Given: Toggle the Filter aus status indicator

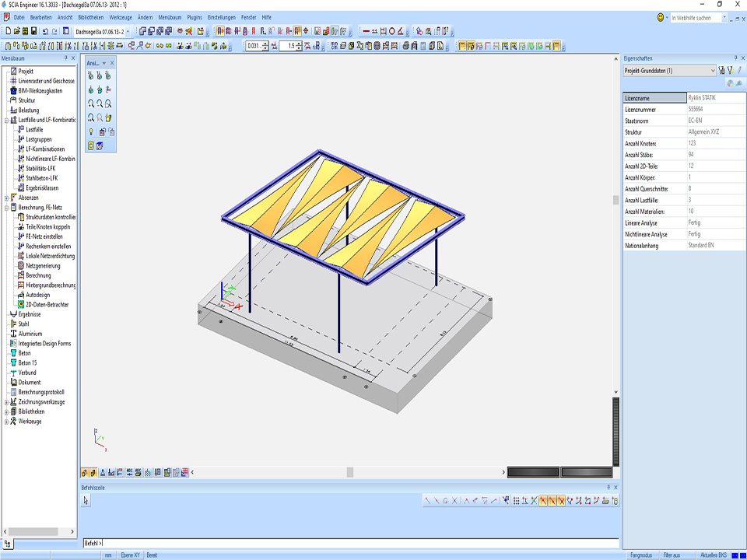Looking at the screenshot, I should 671,555.
